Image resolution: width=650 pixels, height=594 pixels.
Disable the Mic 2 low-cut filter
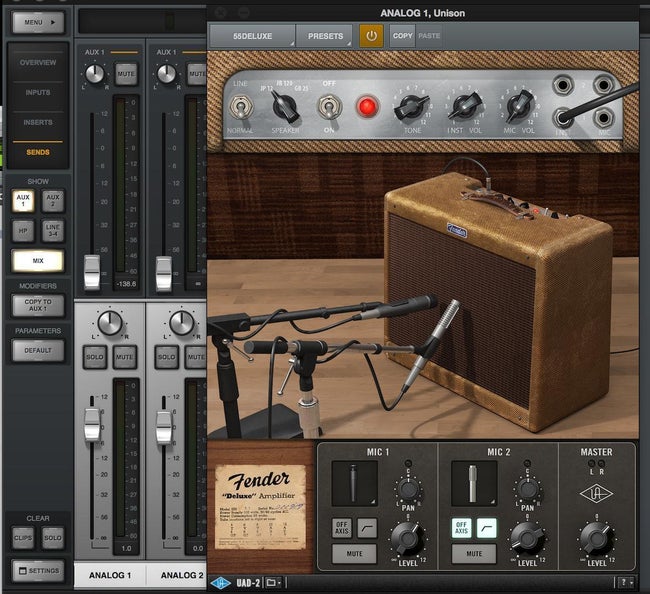pos(486,527)
